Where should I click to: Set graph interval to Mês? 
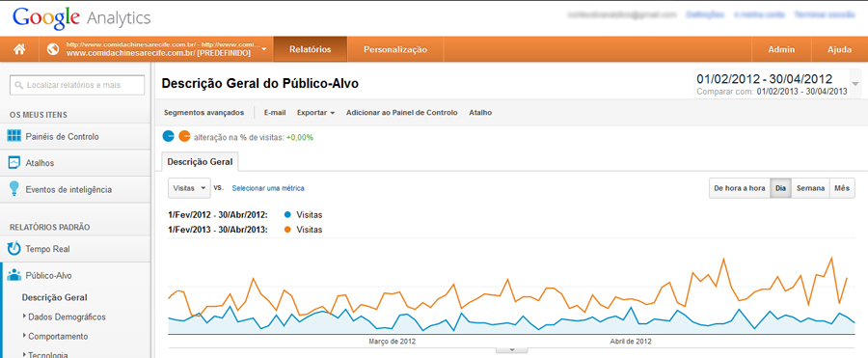tap(842, 188)
